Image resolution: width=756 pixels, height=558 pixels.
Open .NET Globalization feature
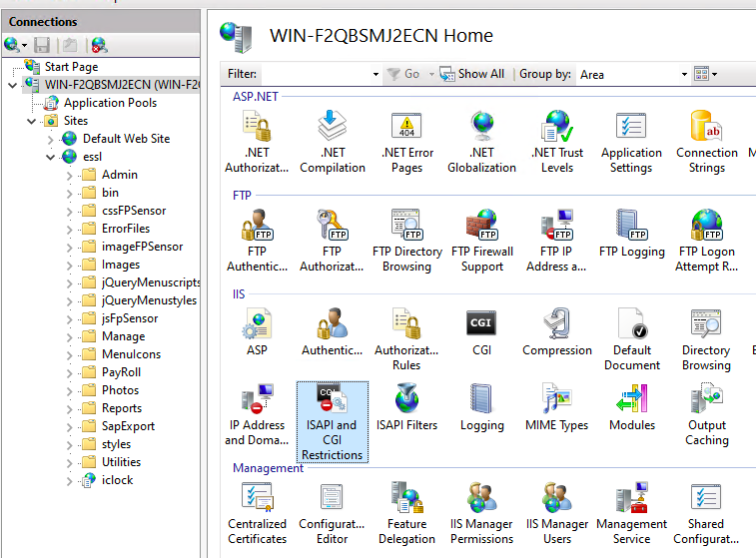point(481,142)
